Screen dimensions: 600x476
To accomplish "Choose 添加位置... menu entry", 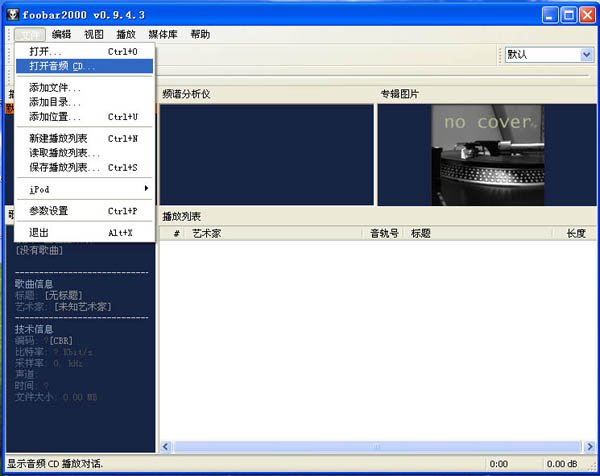I will point(85,117).
